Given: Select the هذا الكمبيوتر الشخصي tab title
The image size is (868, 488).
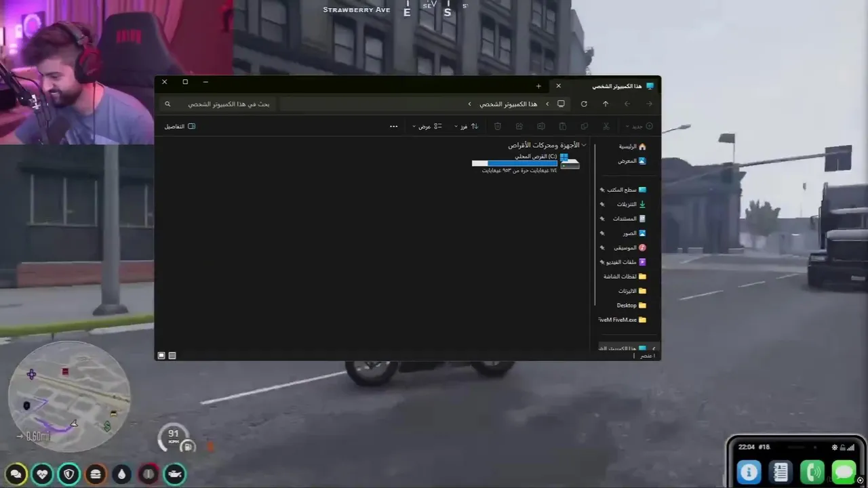Looking at the screenshot, I should [x=616, y=86].
